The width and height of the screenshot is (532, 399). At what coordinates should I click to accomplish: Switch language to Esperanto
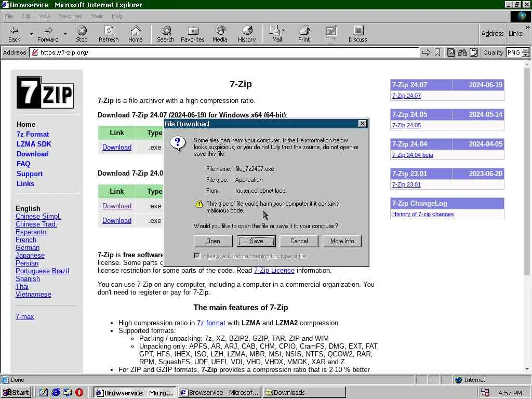tap(31, 232)
